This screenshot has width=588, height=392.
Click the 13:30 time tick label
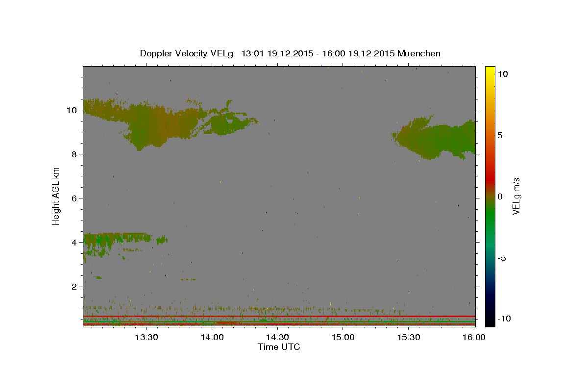click(x=146, y=337)
